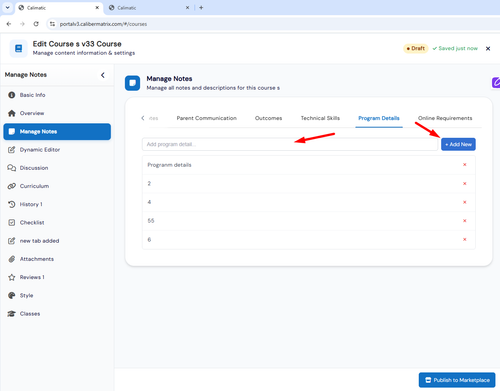Switch to Online Requirements tab
This screenshot has height=391, width=500.
445,118
